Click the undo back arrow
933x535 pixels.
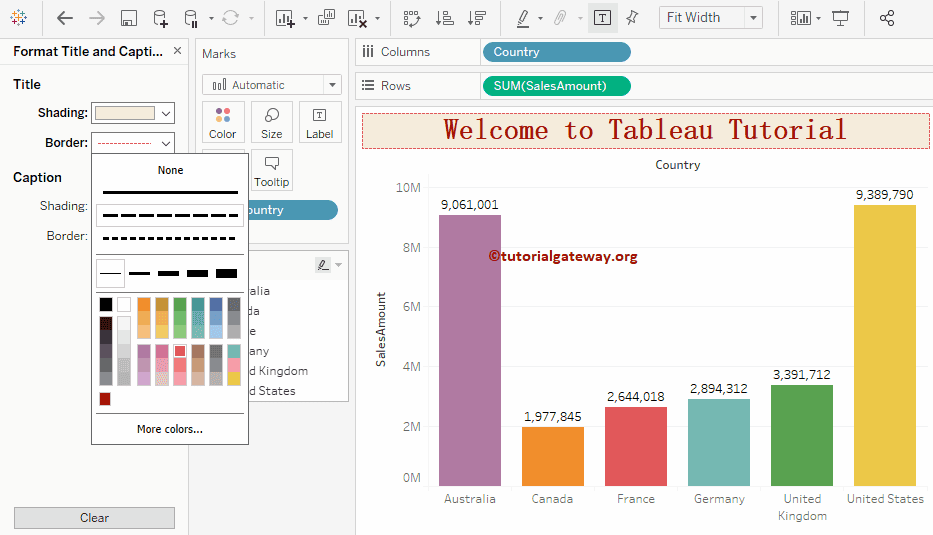(x=64, y=18)
